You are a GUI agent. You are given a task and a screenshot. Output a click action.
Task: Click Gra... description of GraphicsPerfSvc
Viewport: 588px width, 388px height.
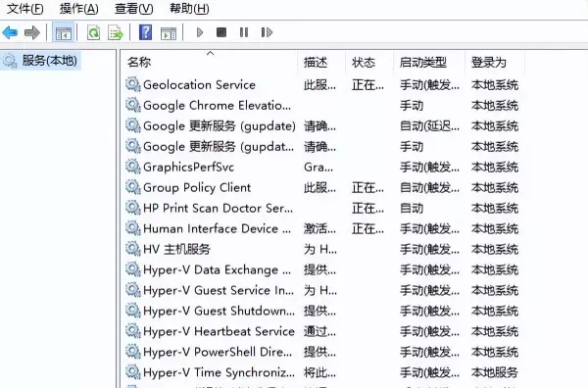click(x=318, y=167)
